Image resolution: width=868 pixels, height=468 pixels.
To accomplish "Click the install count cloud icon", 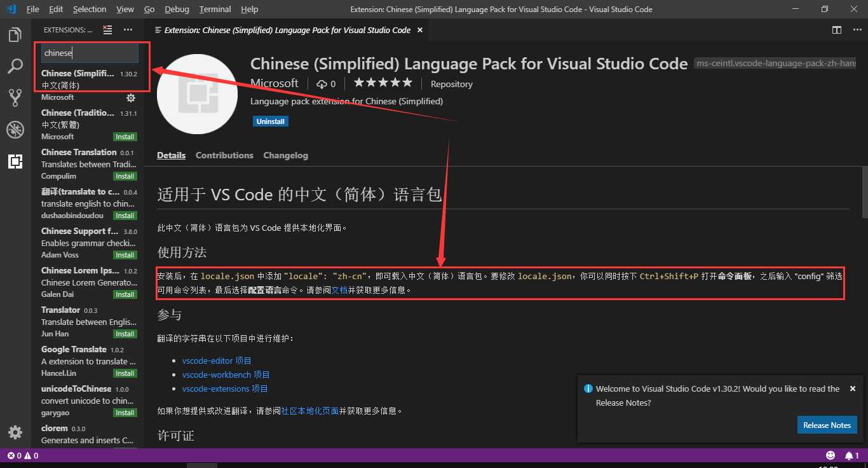I will pyautogui.click(x=322, y=84).
